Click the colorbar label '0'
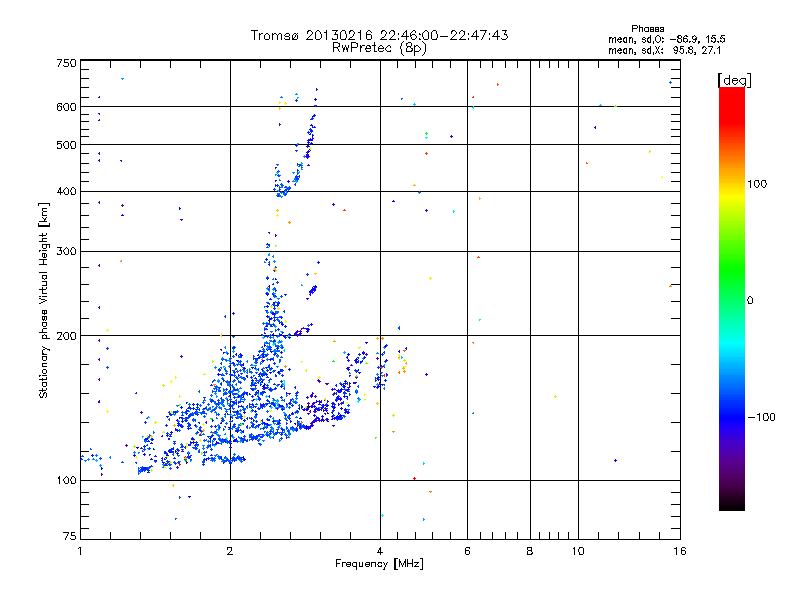The height and width of the screenshot is (600, 800). point(749,301)
